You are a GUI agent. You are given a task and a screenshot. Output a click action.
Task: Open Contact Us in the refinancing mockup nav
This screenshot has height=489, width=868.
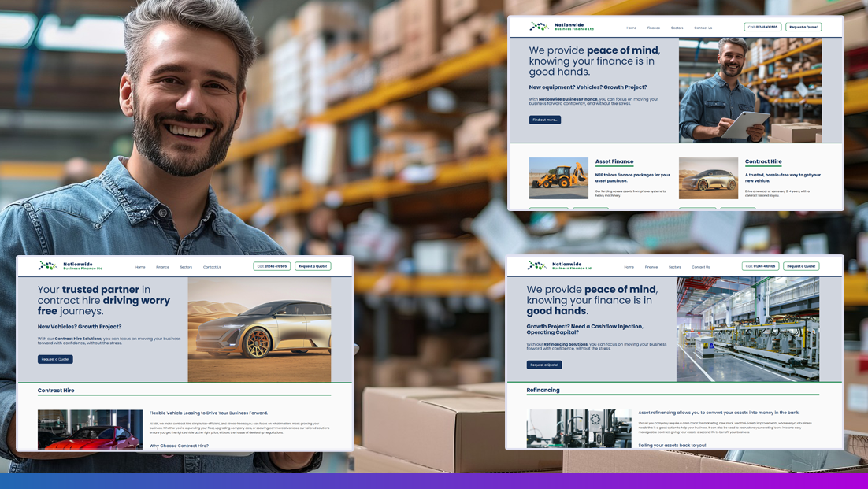point(701,267)
